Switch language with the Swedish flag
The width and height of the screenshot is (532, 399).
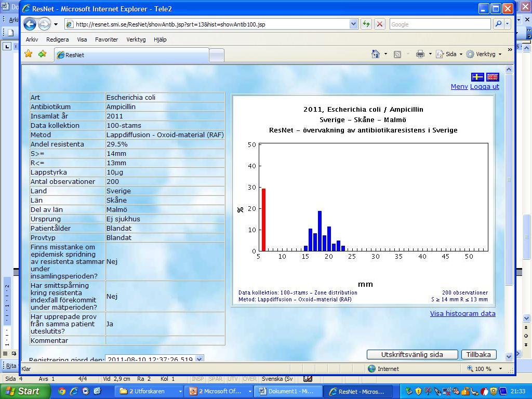[x=477, y=77]
